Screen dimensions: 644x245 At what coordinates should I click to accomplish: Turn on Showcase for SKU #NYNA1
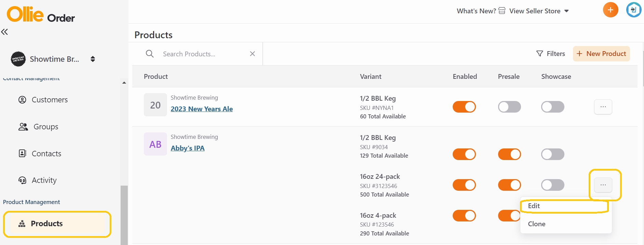tap(553, 107)
